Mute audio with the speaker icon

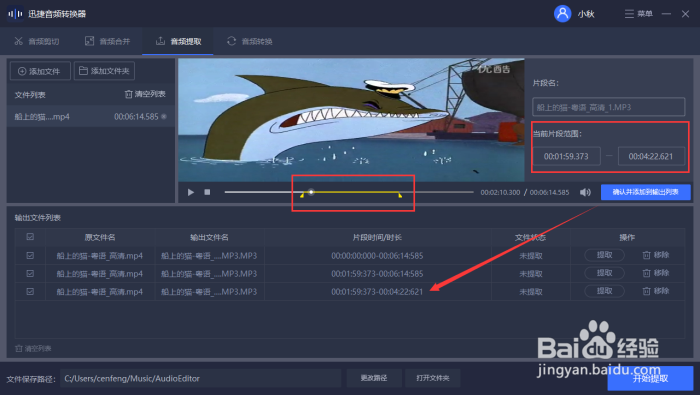(585, 192)
